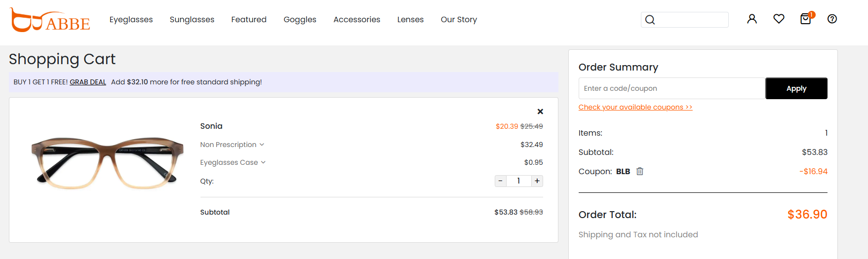The height and width of the screenshot is (259, 868).
Task: Click the Order Total: label
Action: pyautogui.click(x=608, y=215)
